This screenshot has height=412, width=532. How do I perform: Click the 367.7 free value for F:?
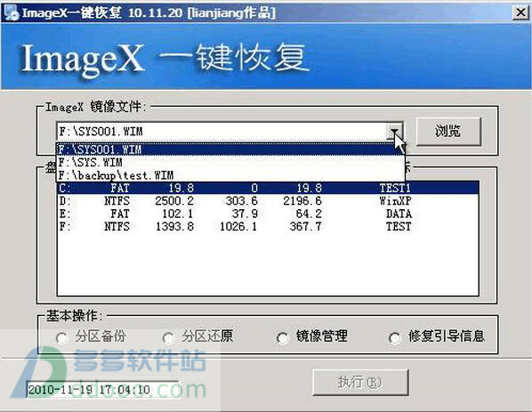coord(305,226)
